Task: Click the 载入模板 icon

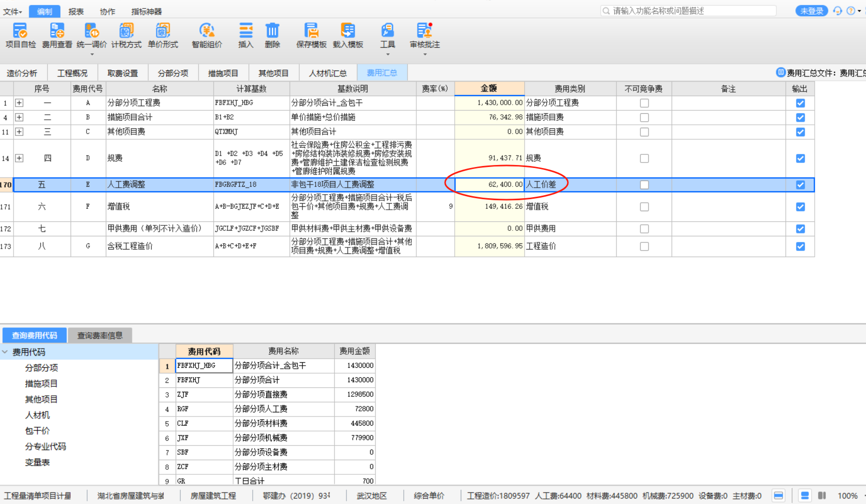Action: tap(348, 31)
